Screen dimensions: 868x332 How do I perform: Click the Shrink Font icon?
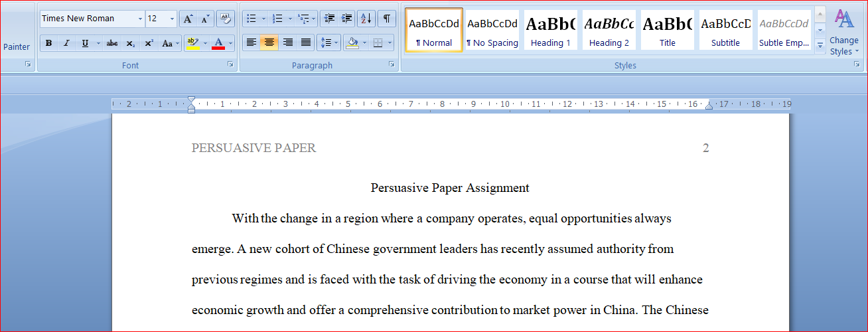point(205,19)
